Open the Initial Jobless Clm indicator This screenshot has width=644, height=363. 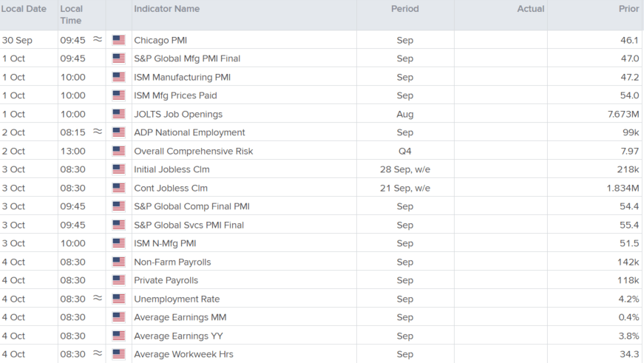tap(172, 169)
